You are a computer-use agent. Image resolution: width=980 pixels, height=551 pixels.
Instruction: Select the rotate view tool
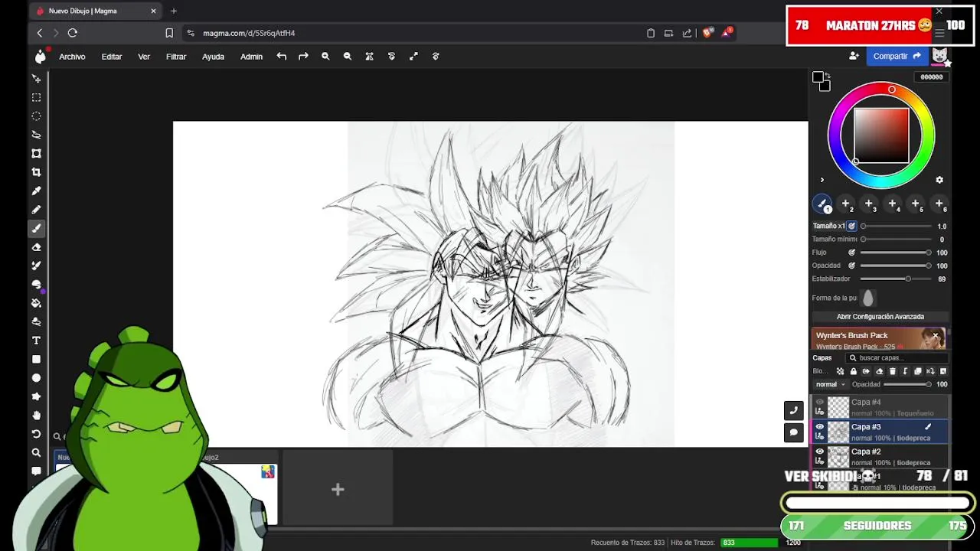[x=36, y=434]
